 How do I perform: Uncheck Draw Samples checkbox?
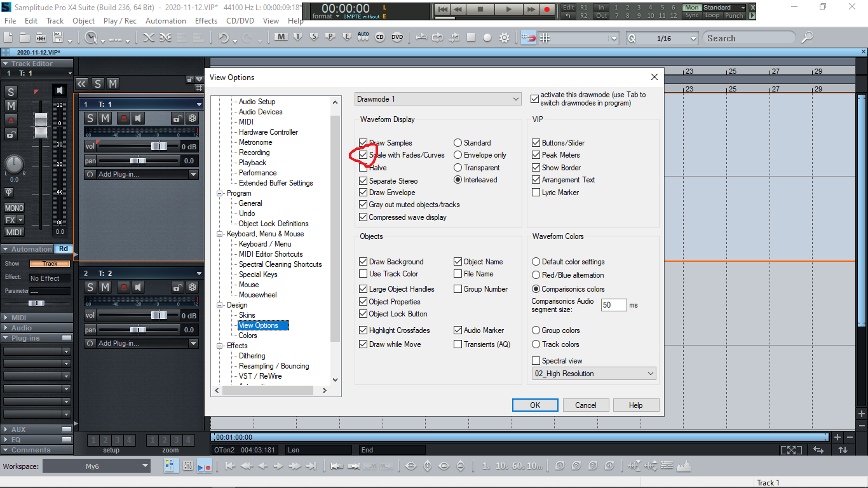tap(363, 143)
